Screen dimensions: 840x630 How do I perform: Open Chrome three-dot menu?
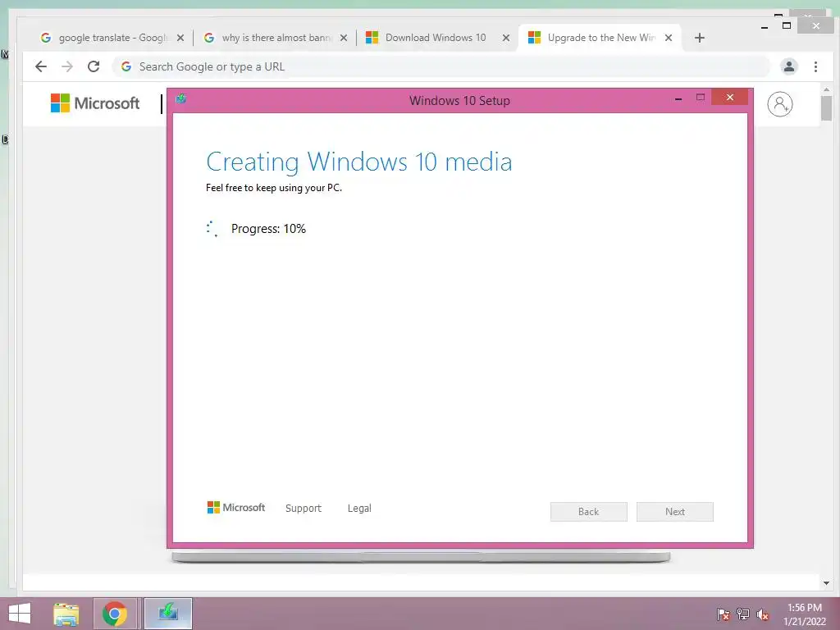[815, 66]
